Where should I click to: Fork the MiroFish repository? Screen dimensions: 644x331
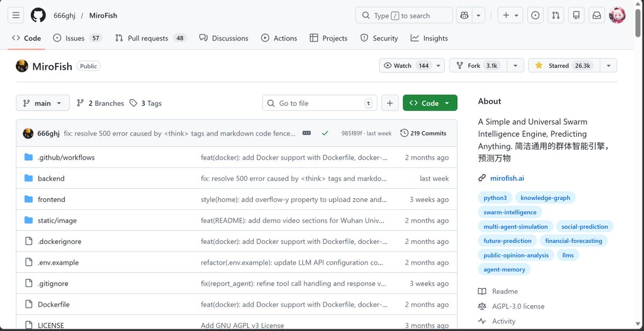click(x=479, y=66)
